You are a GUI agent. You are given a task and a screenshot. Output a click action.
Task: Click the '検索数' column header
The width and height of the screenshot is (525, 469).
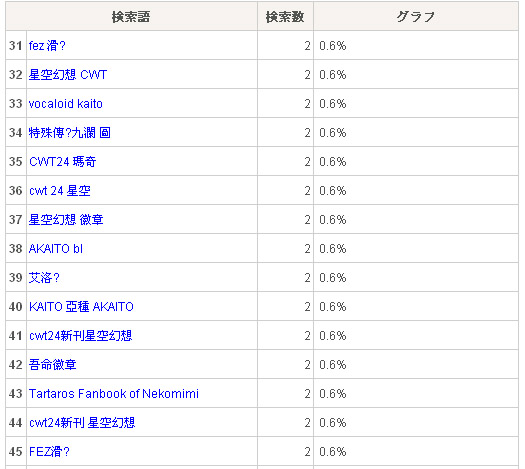coord(285,17)
